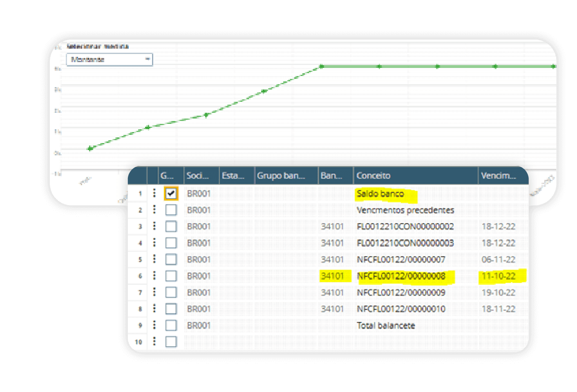Click row 9 three-dot menu for Total balancete

click(154, 325)
